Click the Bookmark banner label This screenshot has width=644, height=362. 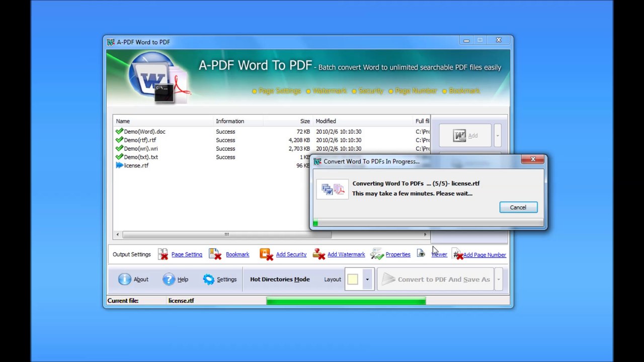(x=464, y=91)
